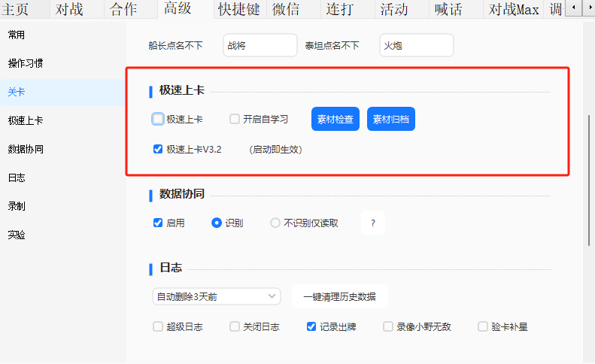This screenshot has height=364, width=595.
Task: Uncheck the 记录出牌 checkbox
Action: (311, 326)
